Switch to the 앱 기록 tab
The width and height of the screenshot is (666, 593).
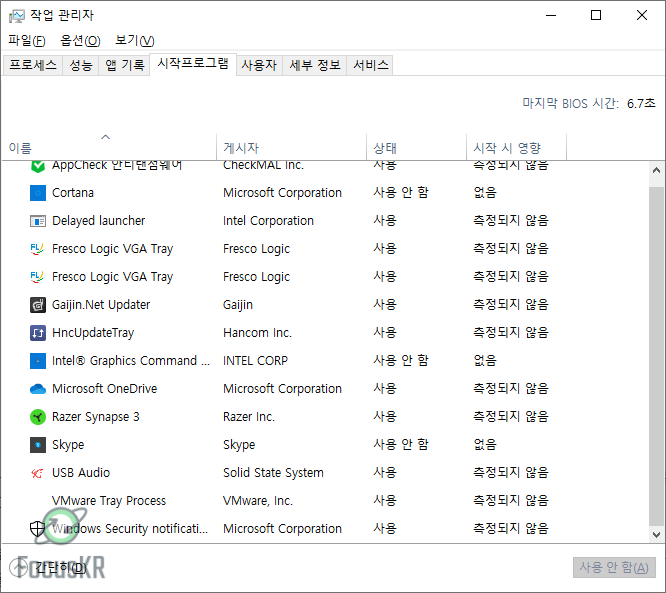(124, 65)
